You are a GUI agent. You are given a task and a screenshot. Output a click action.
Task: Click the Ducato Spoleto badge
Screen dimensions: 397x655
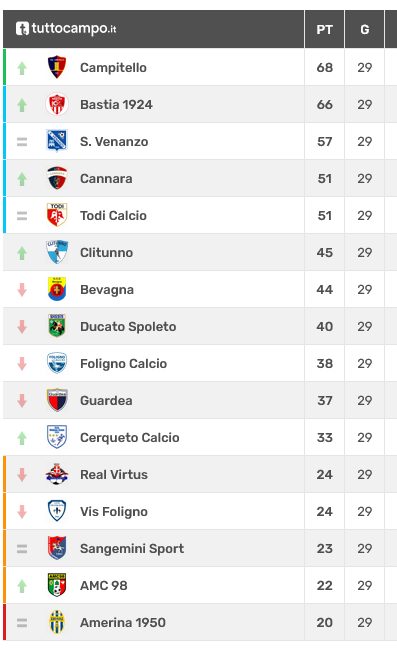57,326
